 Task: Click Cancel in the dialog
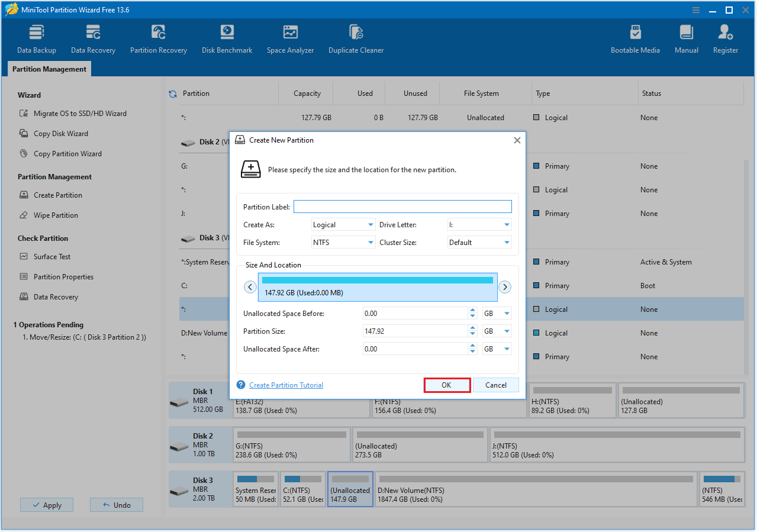click(496, 385)
